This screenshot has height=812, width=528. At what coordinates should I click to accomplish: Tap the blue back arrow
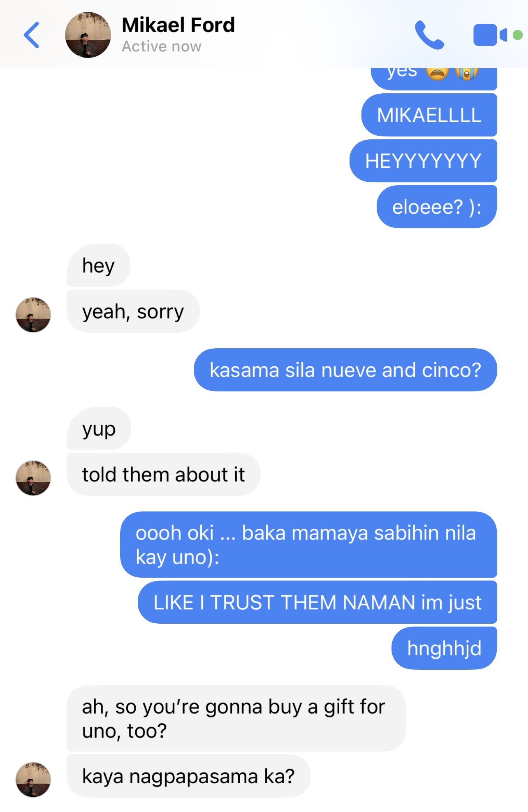(x=32, y=35)
